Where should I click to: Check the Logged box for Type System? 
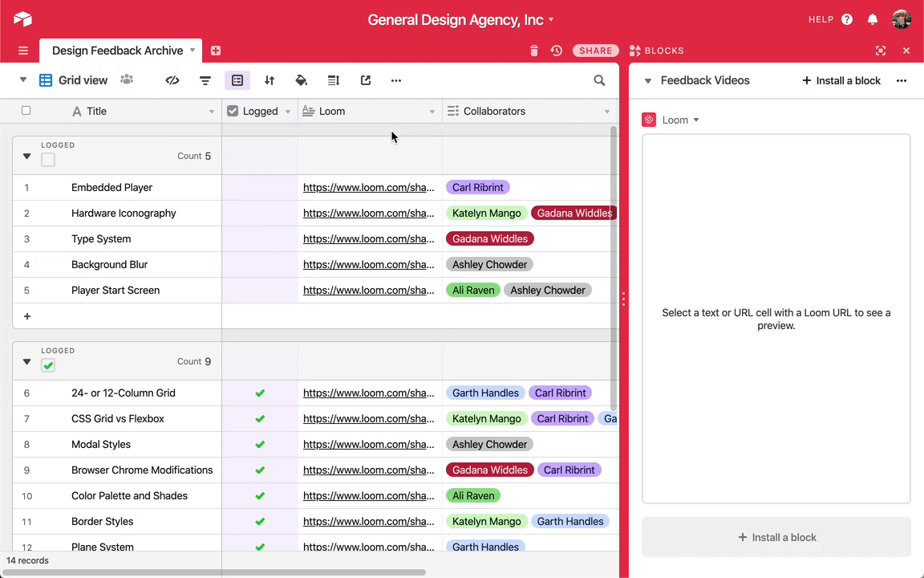point(260,239)
